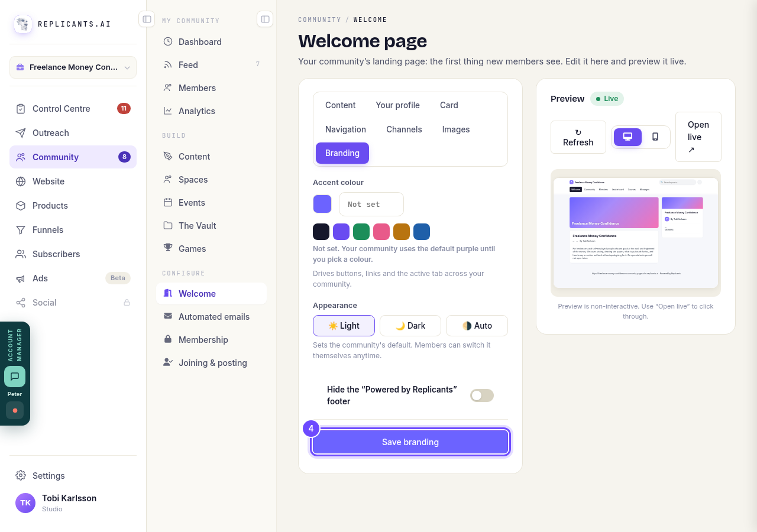
Task: Open the Account Manager chat icon
Action: (15, 377)
